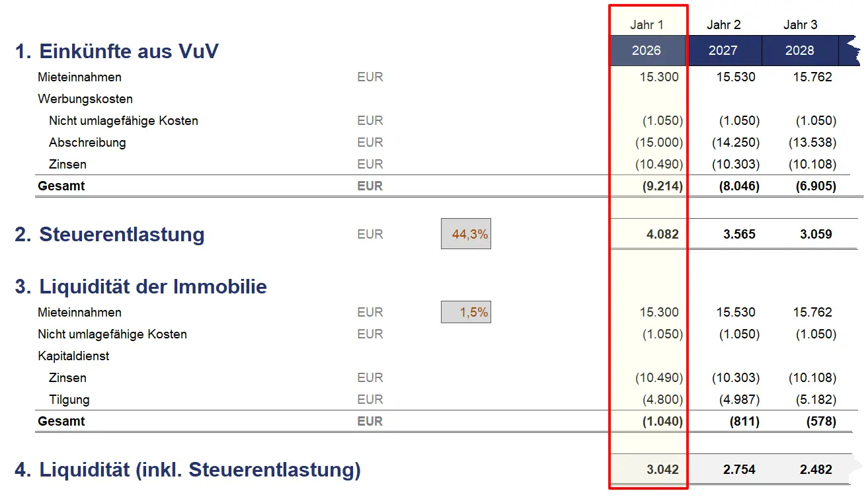This screenshot has width=868, height=499.
Task: Click the 2026 Abschreibung value (15.000)
Action: point(658,142)
